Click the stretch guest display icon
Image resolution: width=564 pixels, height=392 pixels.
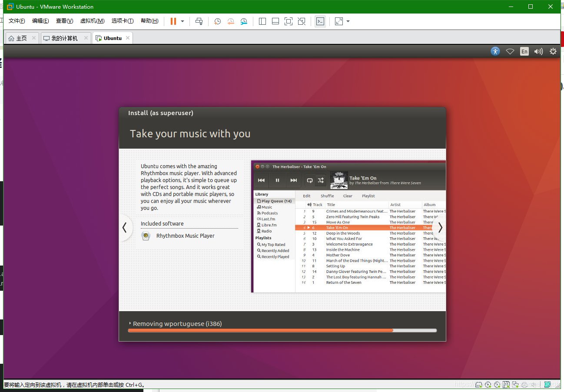coord(339,21)
